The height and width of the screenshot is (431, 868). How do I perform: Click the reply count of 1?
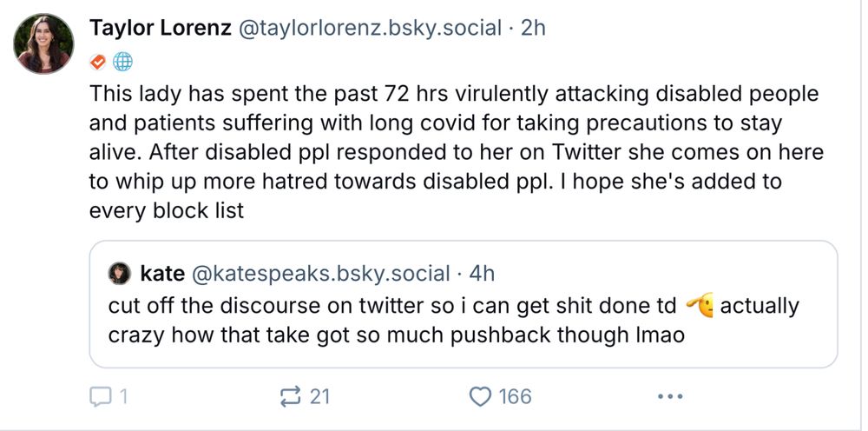(124, 396)
